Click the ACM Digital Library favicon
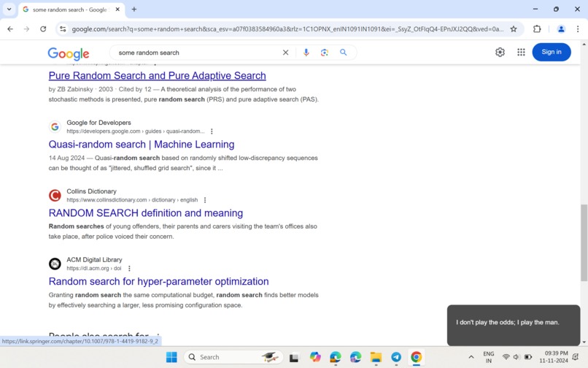588x368 pixels. pyautogui.click(x=55, y=264)
